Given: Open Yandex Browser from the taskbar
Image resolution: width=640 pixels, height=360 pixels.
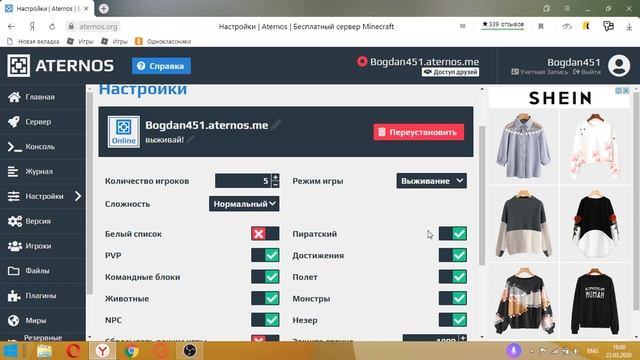Looking at the screenshot, I should coord(103,351).
